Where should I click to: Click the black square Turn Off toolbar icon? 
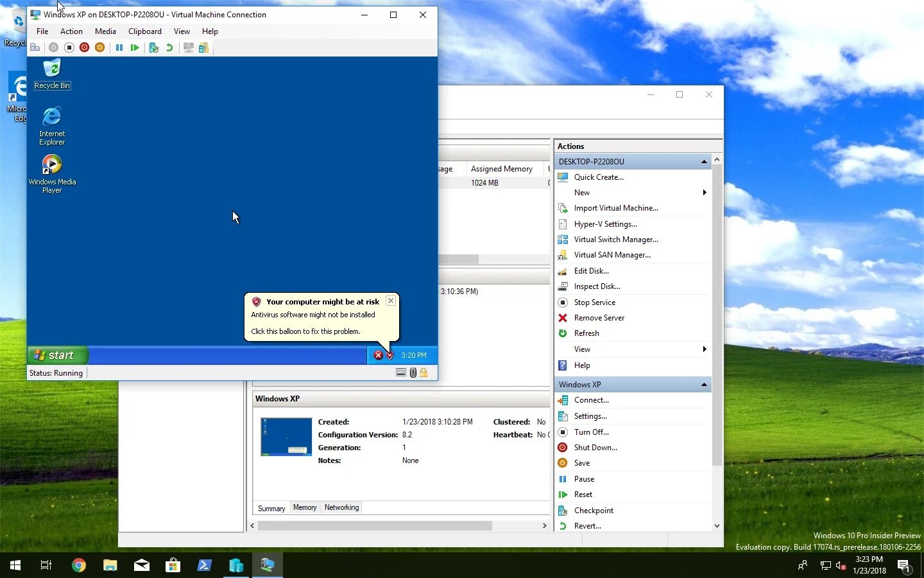pyautogui.click(x=69, y=48)
